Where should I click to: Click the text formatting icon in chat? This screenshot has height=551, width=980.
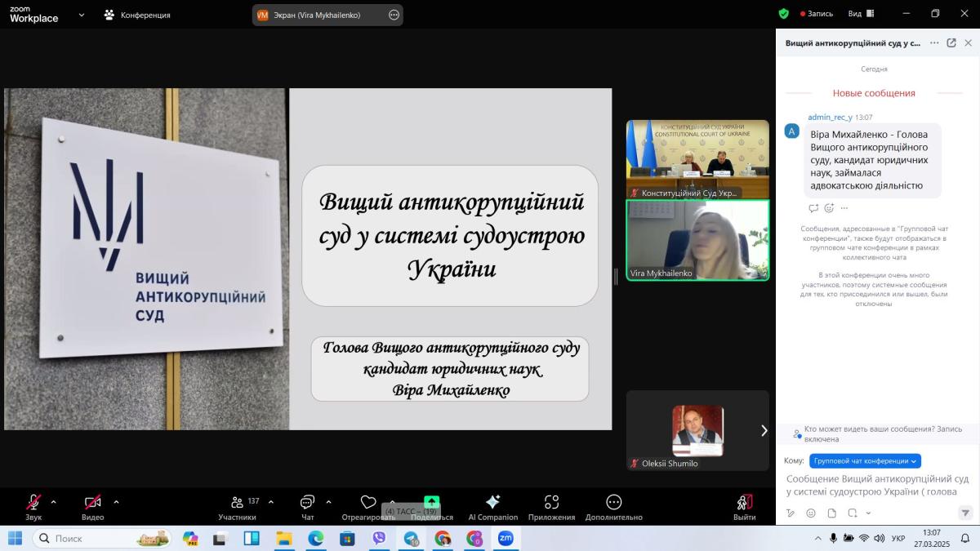click(x=791, y=513)
